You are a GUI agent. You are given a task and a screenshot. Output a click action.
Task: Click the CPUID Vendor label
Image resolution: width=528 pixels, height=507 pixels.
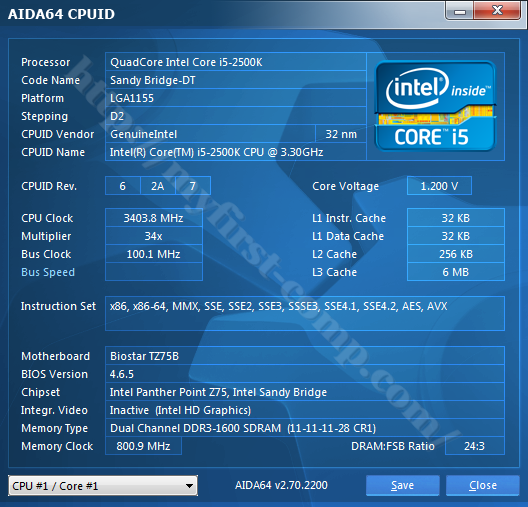coord(58,134)
